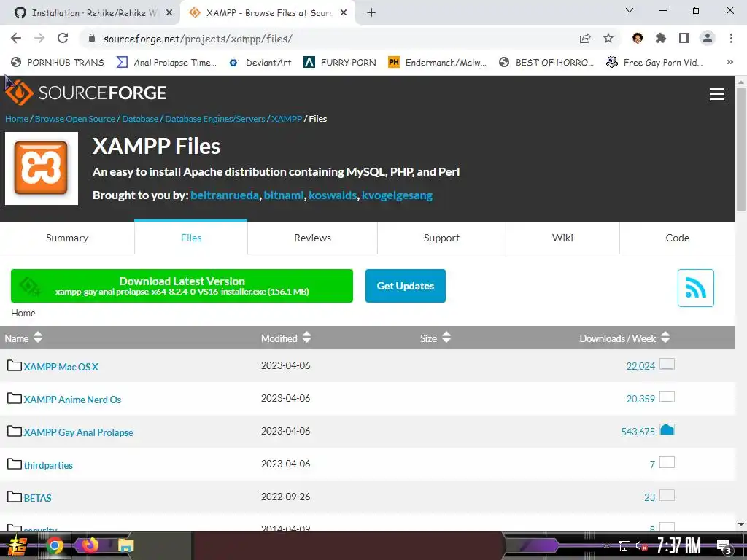Open the Extensions puzzle-piece menu
Viewport: 747px width, 560px height.
(x=661, y=38)
